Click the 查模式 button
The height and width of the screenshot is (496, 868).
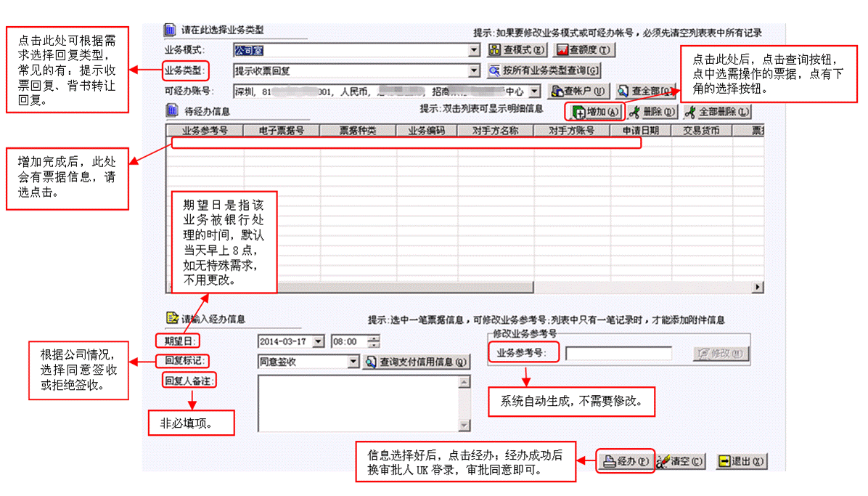pyautogui.click(x=517, y=50)
